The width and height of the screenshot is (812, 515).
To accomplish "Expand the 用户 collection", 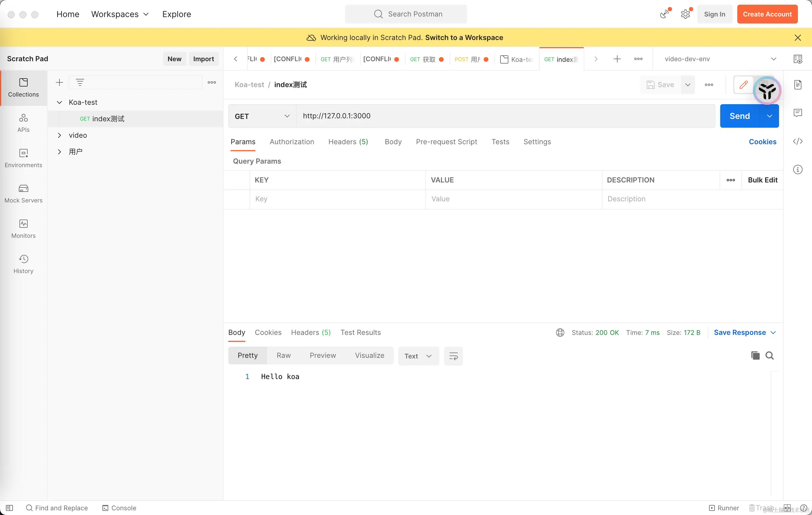I will click(x=59, y=152).
